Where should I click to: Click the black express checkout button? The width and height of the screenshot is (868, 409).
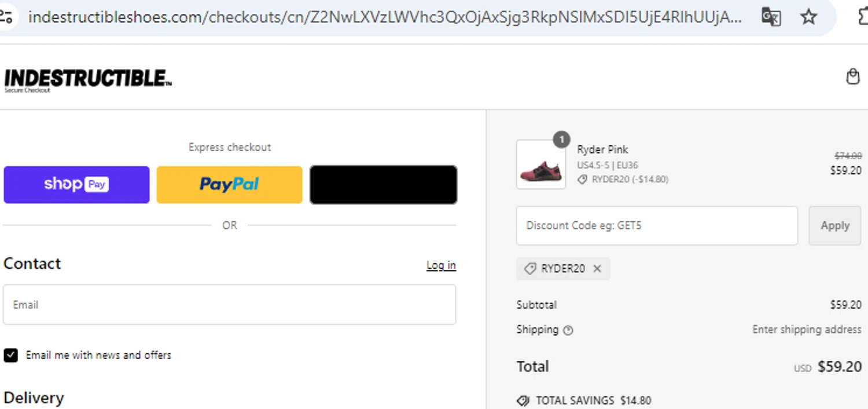pos(383,185)
